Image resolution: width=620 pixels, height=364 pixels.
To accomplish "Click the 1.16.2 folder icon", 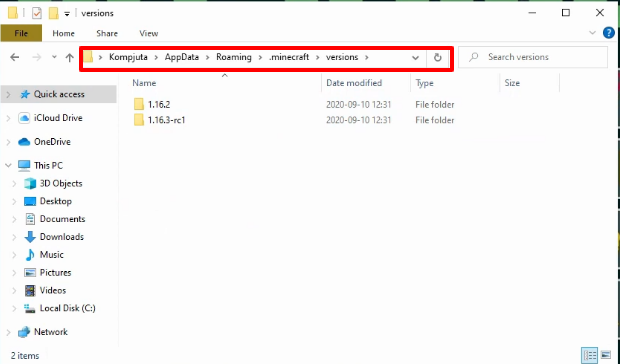I will (x=139, y=104).
